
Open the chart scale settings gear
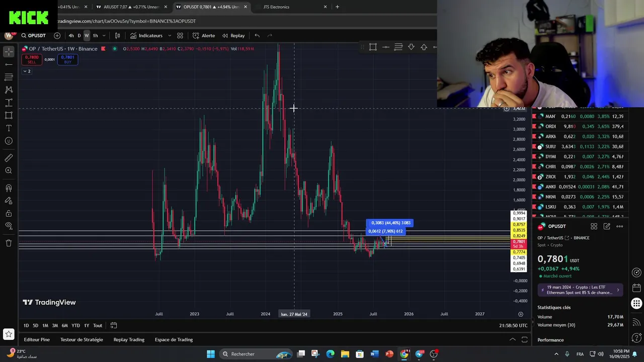[x=521, y=314]
